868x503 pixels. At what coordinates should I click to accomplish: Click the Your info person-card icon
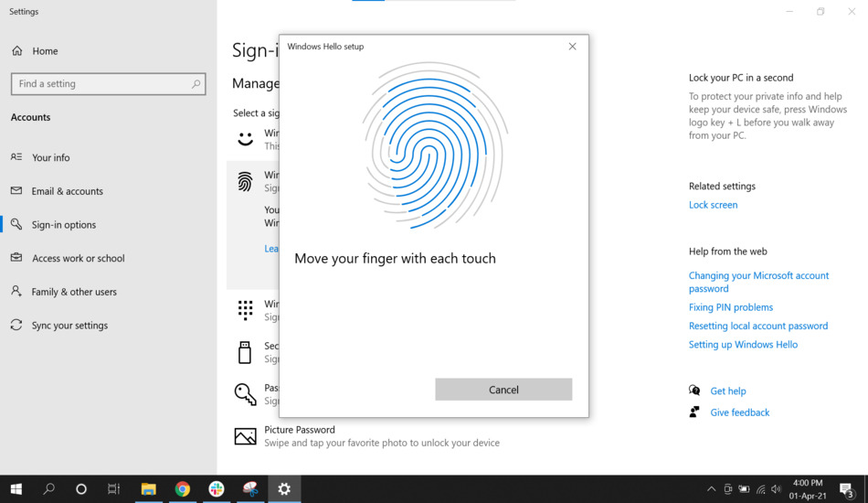(x=16, y=157)
